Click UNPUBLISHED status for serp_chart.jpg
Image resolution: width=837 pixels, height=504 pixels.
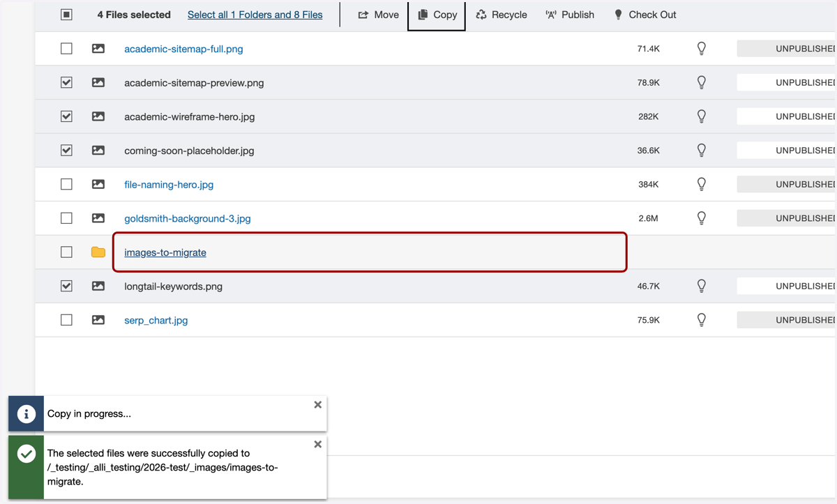click(787, 320)
